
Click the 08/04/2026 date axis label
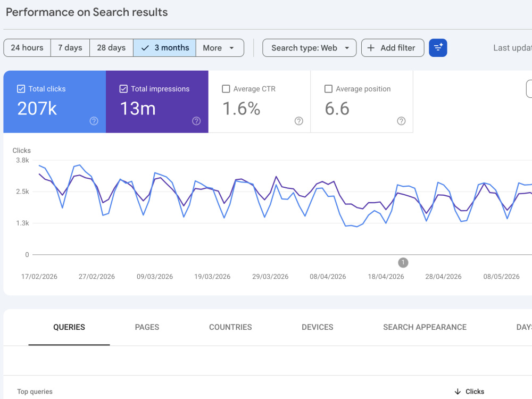[328, 277]
